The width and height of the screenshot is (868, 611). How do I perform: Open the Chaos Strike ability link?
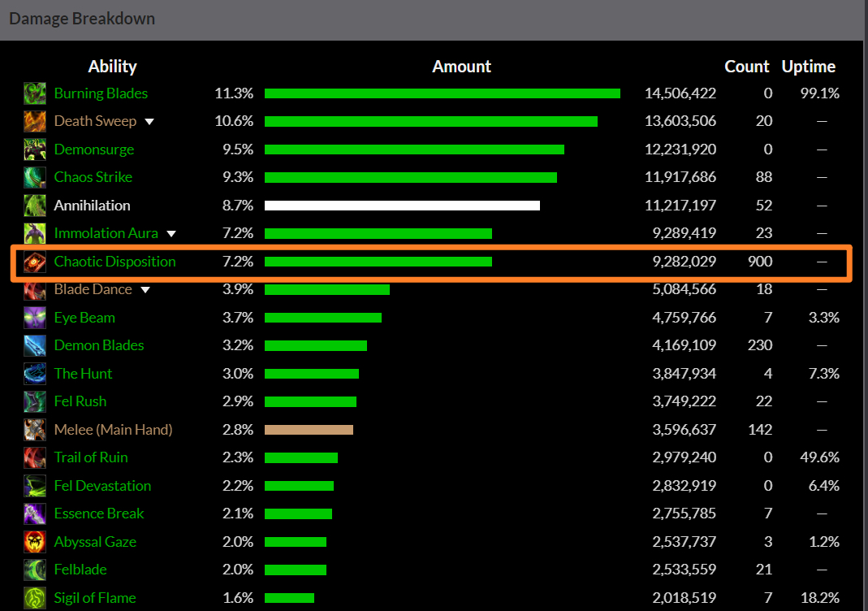pos(93,177)
